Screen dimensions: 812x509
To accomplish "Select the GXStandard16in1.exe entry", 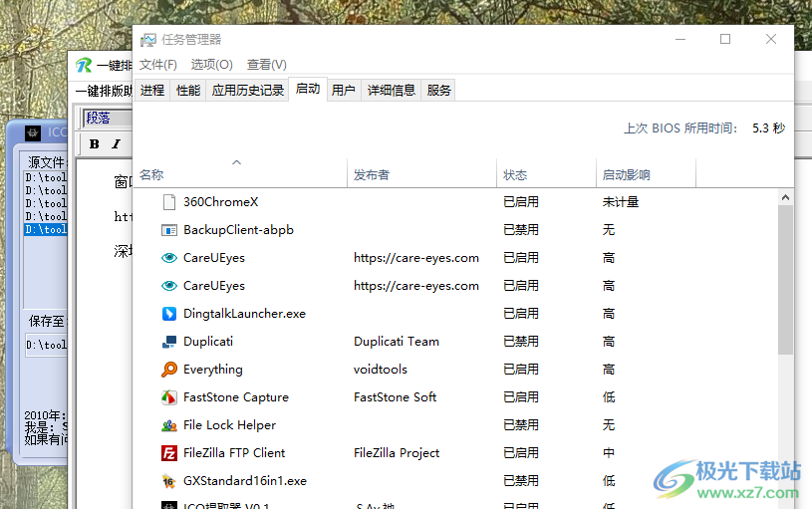I will (x=245, y=481).
